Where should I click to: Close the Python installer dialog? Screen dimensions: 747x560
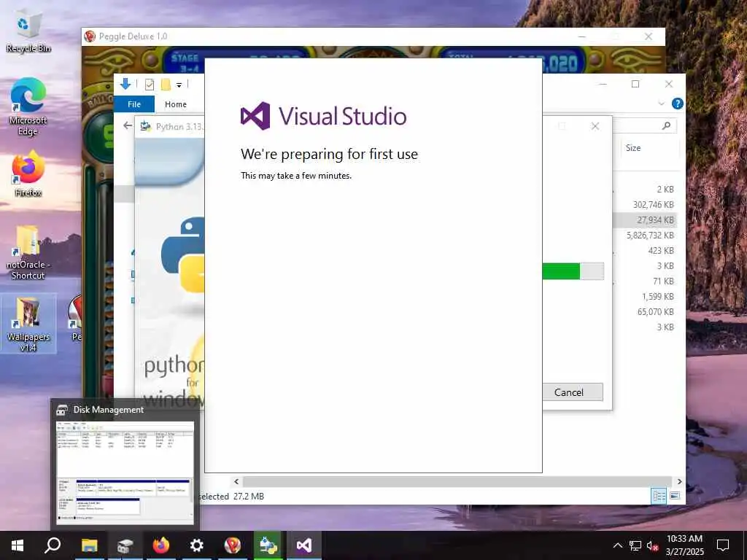tap(595, 126)
